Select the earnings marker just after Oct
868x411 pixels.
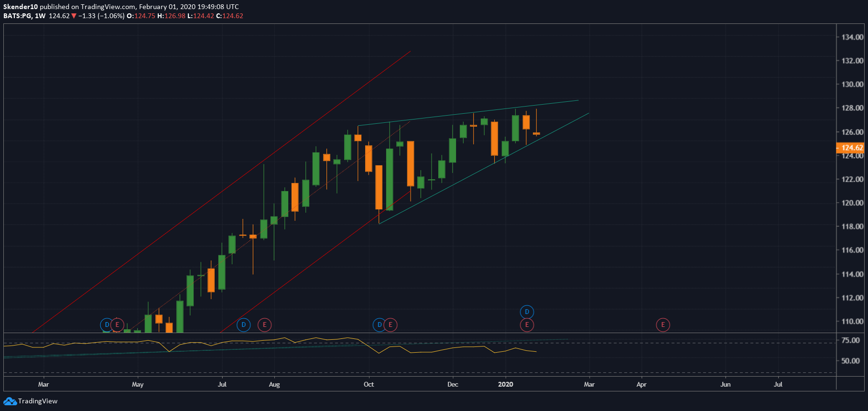[391, 325]
